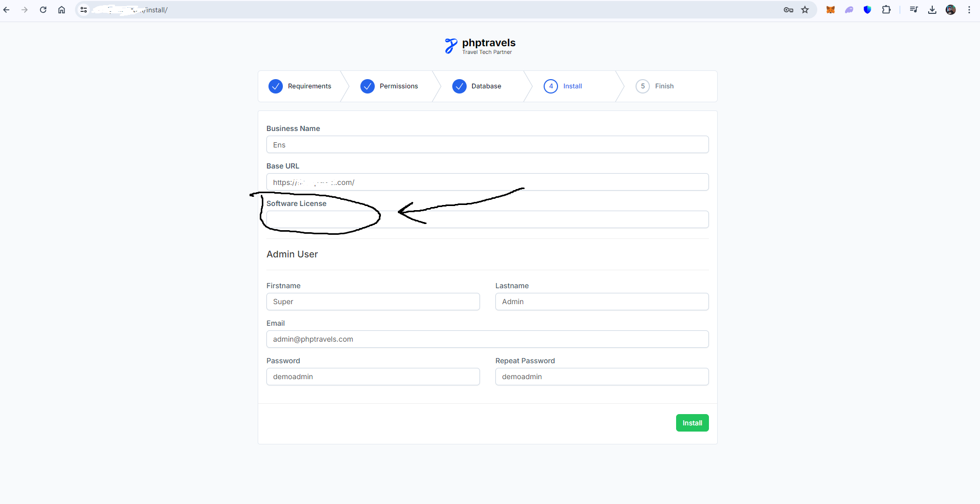The width and height of the screenshot is (980, 504).
Task: Click the "Email" label
Action: [x=276, y=323]
